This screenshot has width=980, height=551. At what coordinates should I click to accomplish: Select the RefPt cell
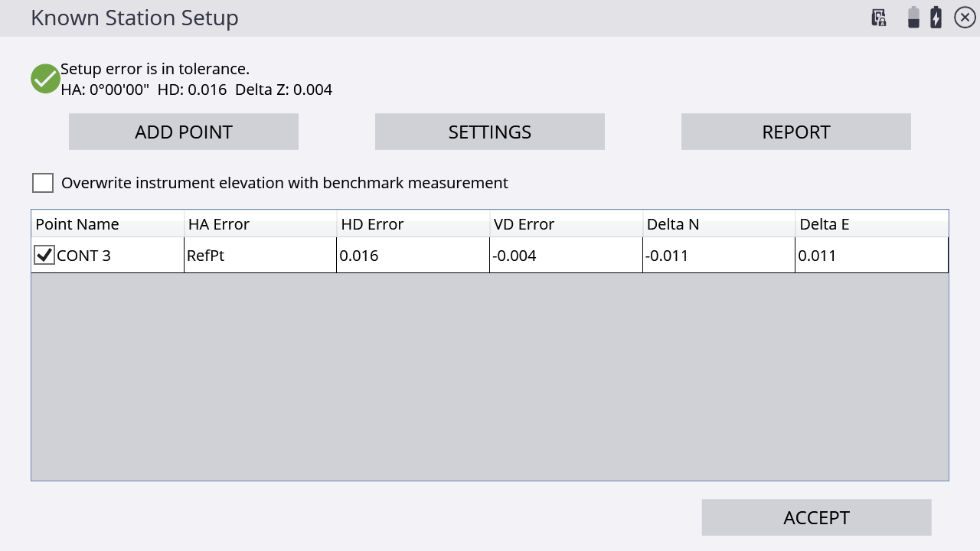(x=260, y=255)
